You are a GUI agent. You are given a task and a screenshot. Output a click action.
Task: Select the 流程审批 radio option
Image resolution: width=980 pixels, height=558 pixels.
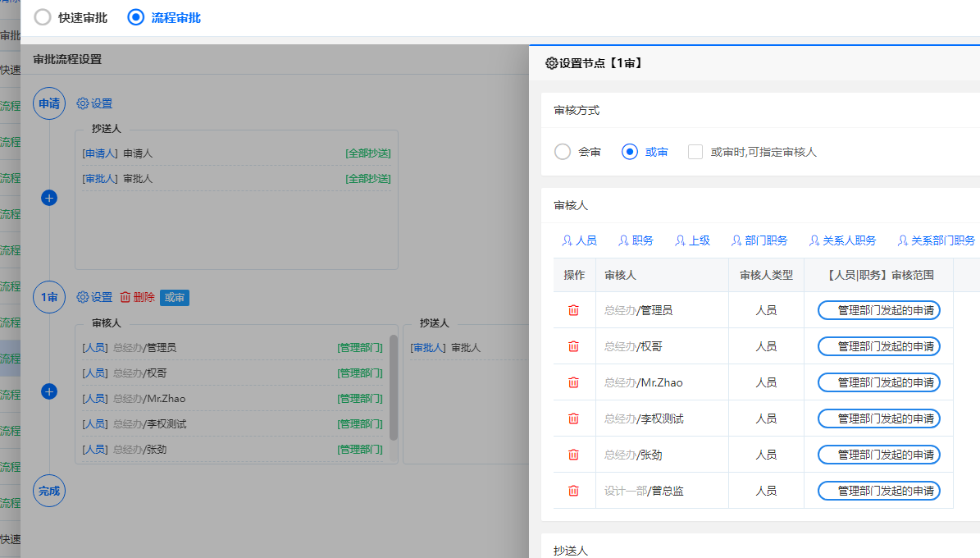point(135,17)
